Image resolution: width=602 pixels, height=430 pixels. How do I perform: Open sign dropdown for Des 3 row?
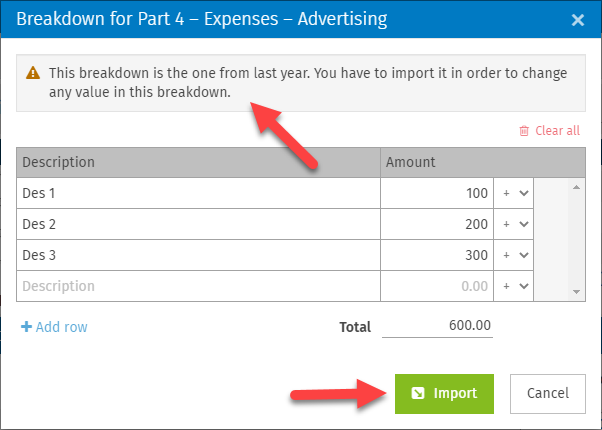point(515,255)
